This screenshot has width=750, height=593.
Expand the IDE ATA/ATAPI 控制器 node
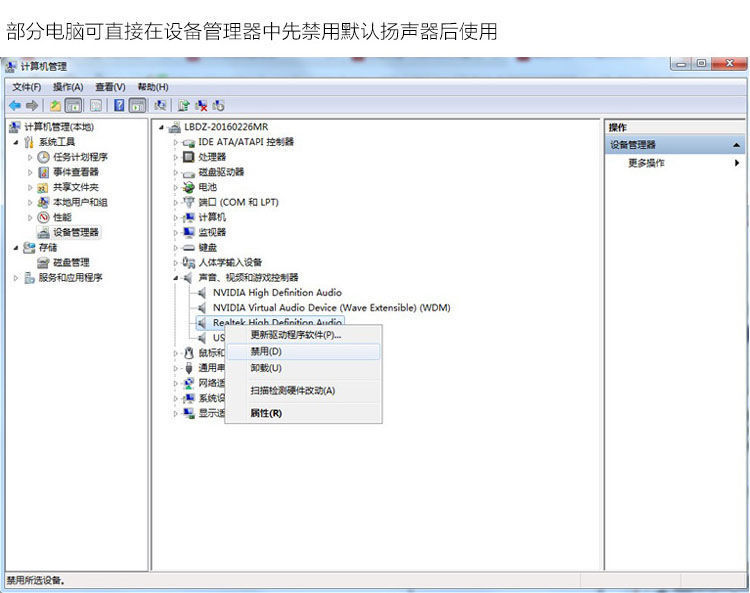click(176, 142)
